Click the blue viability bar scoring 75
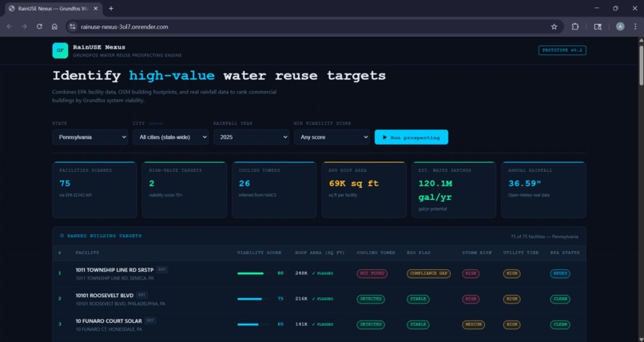644x342 pixels. click(x=253, y=299)
